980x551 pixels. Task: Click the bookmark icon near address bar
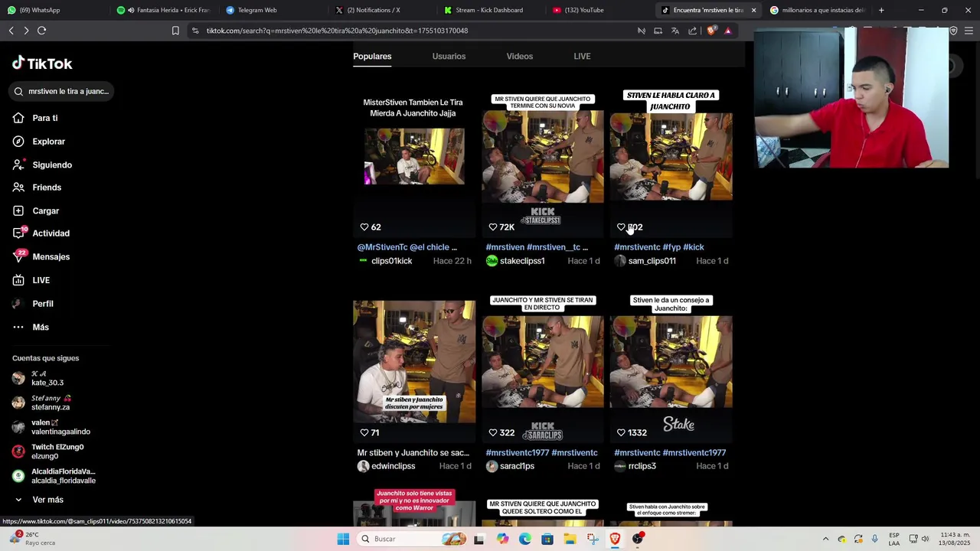tap(175, 31)
